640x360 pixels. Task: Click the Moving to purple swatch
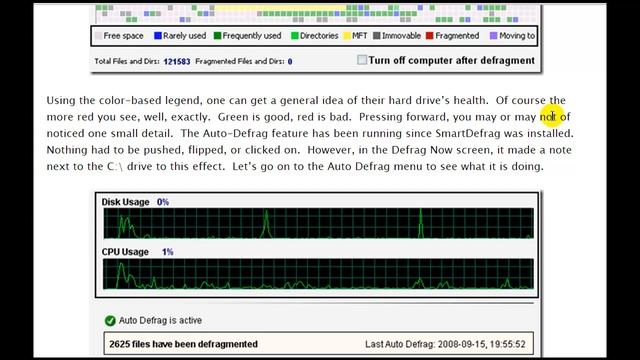pos(493,36)
